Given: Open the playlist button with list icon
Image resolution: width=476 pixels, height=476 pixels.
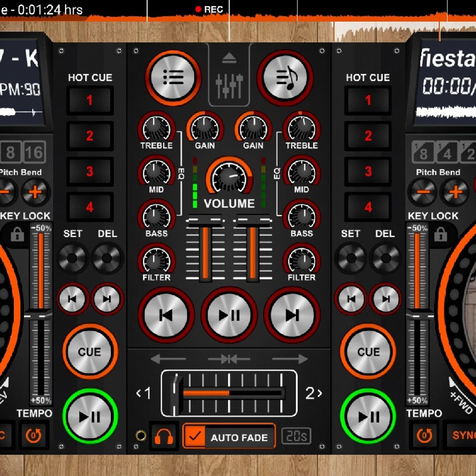Looking at the screenshot, I should 173,78.
